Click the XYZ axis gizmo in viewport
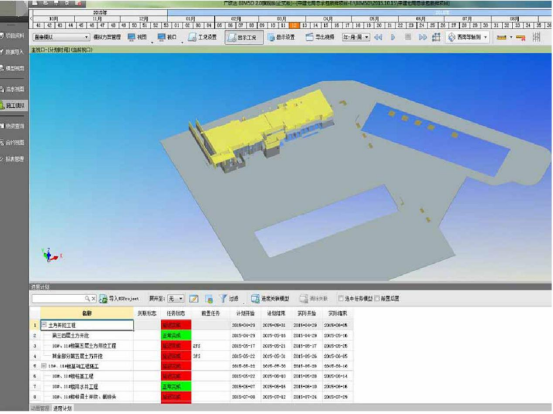Image resolution: width=553 pixels, height=414 pixels. [x=51, y=255]
